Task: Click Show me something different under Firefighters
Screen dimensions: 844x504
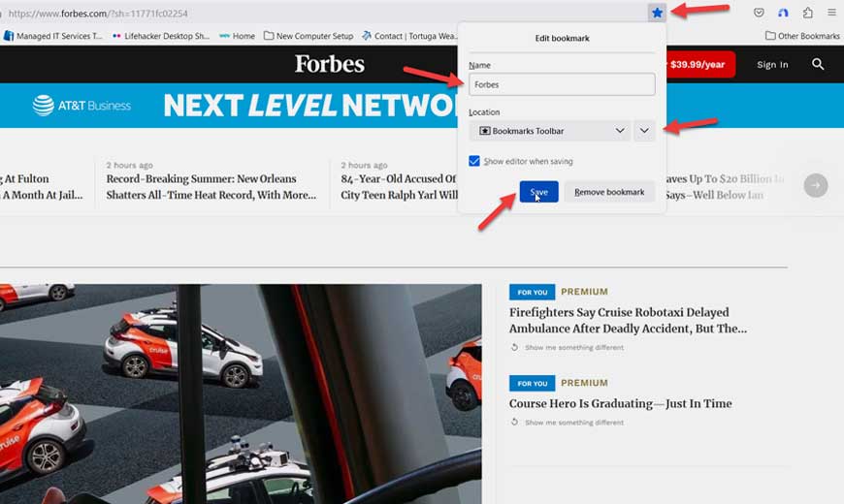Action: point(573,348)
